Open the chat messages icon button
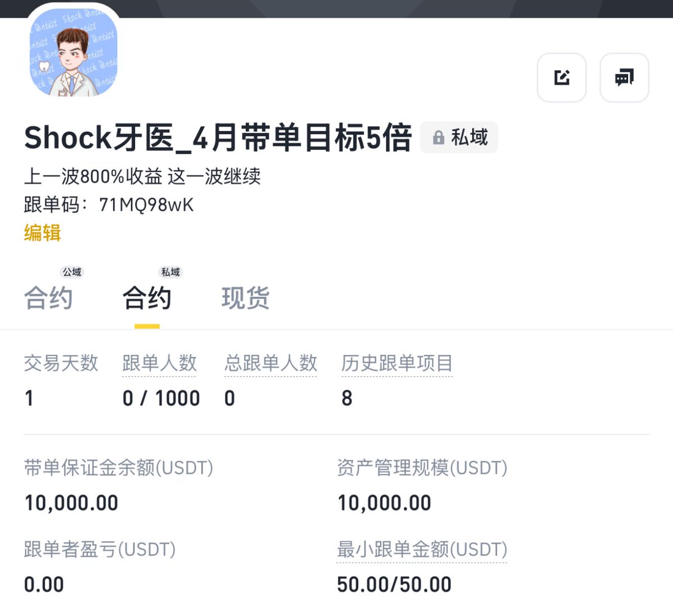This screenshot has height=616, width=673. (x=624, y=77)
